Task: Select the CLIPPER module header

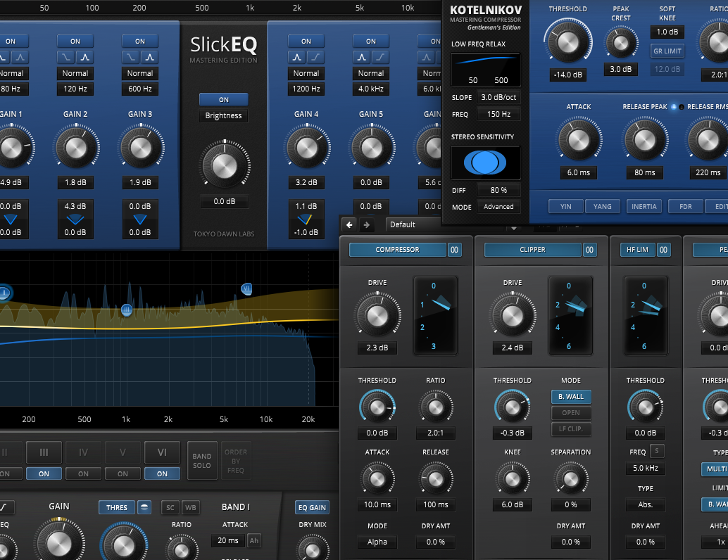Action: coord(533,250)
